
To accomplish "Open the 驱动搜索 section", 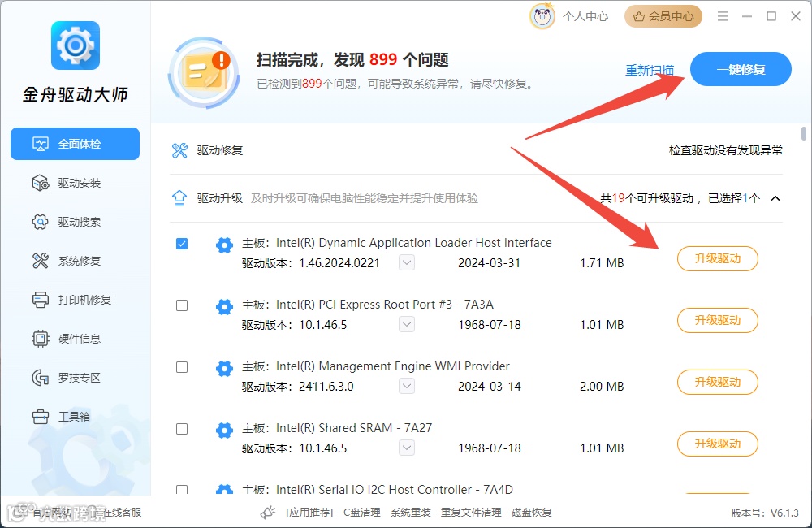I will coord(75,222).
